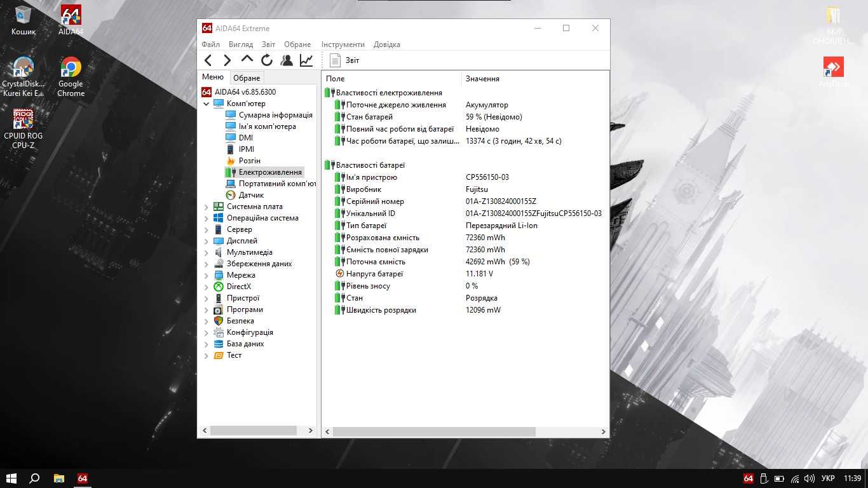
Task: Open the AnyDesk desktop shortcut
Action: 833,72
